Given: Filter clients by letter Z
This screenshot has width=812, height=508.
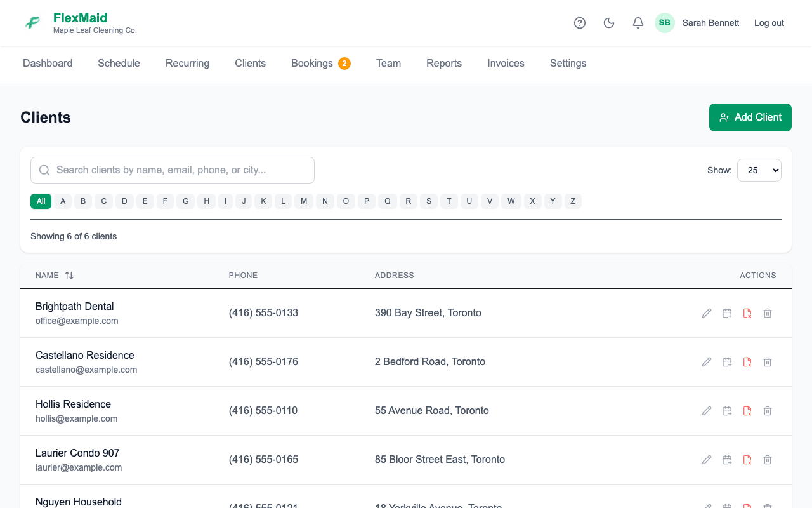Looking at the screenshot, I should [x=573, y=201].
